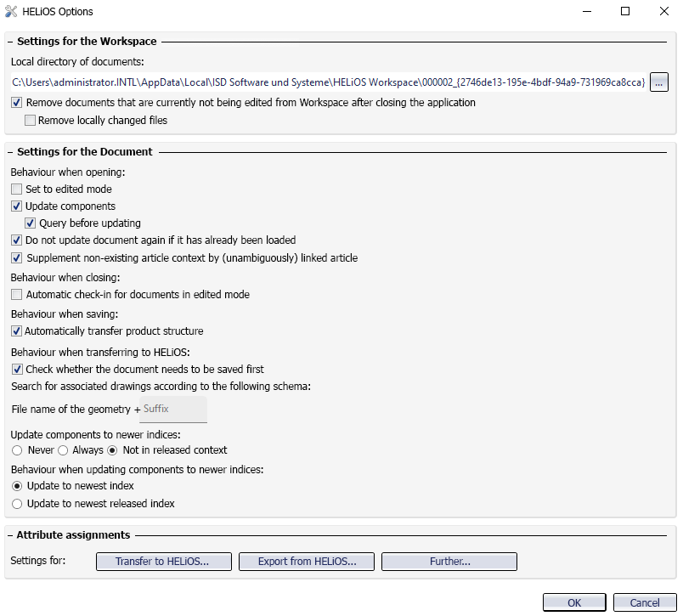Select the Always radio button
683x616 pixels.
click(63, 450)
